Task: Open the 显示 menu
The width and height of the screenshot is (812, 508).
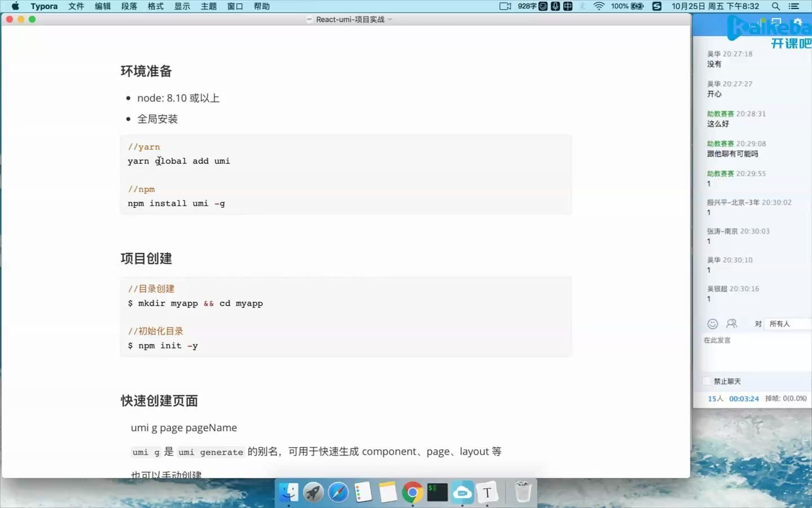Action: coord(182,6)
